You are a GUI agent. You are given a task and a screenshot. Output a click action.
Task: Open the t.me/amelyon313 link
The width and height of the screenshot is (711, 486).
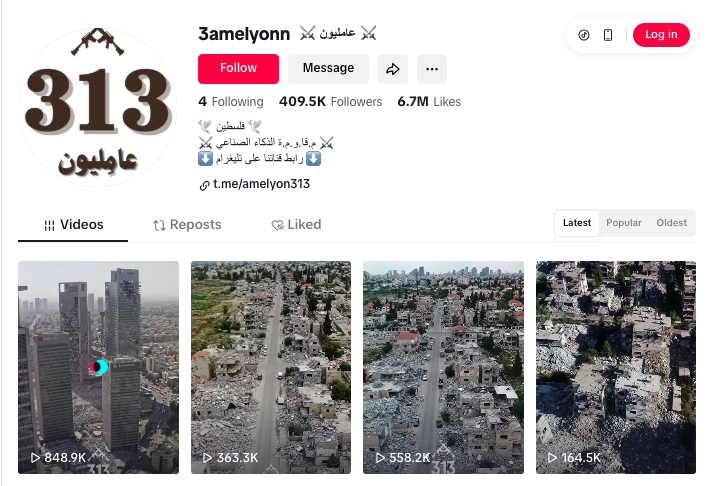tap(261, 184)
